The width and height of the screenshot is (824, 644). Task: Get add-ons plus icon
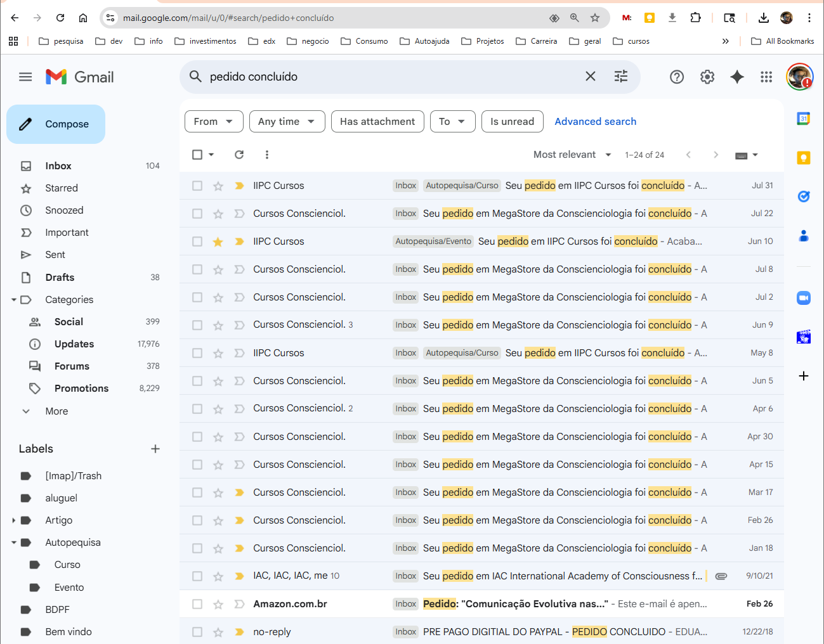804,376
